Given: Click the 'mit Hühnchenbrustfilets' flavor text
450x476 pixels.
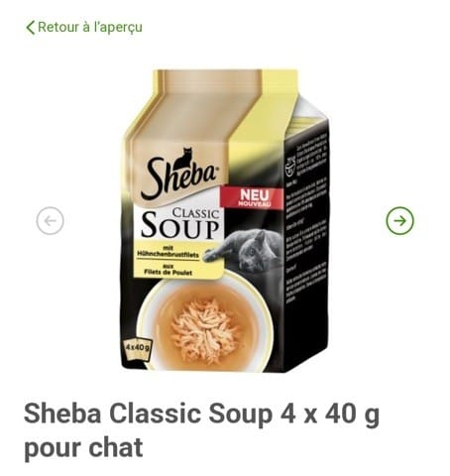Looking at the screenshot, I should (x=168, y=252).
